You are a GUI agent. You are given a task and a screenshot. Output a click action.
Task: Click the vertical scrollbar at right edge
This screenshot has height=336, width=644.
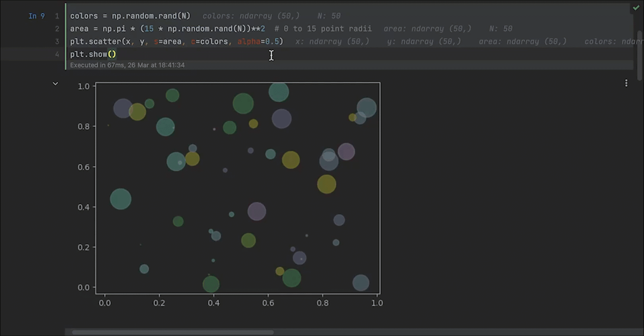tap(640, 56)
